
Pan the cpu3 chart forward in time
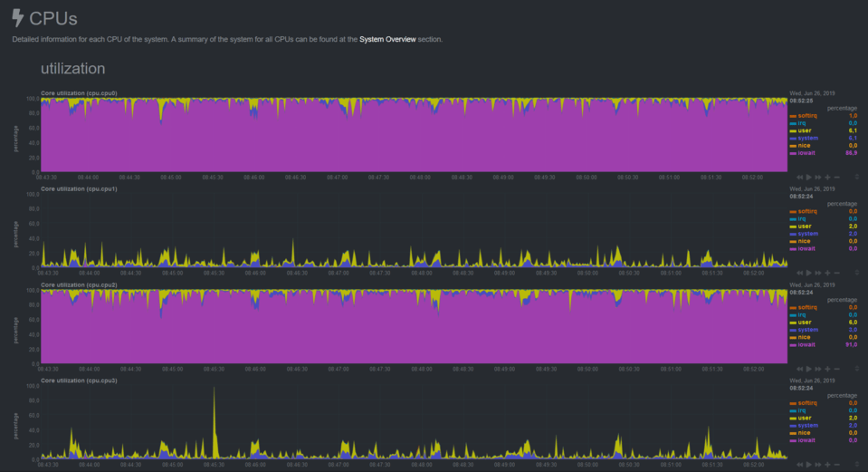[x=818, y=465]
